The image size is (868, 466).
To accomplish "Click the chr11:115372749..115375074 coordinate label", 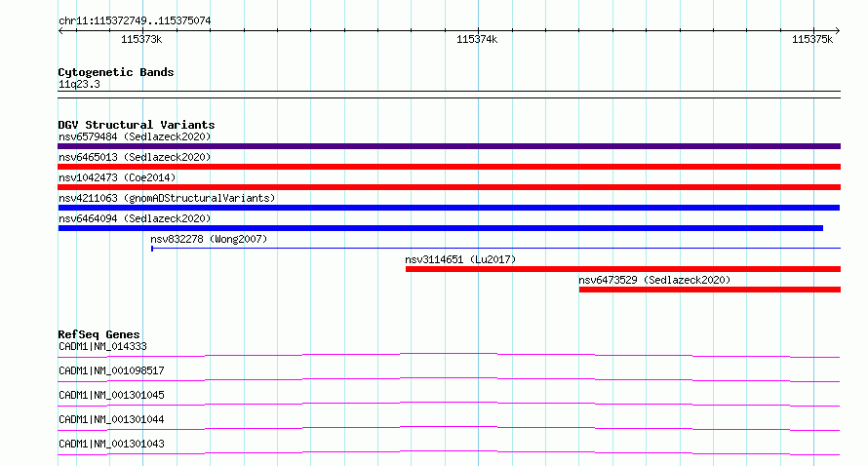I will tap(135, 20).
